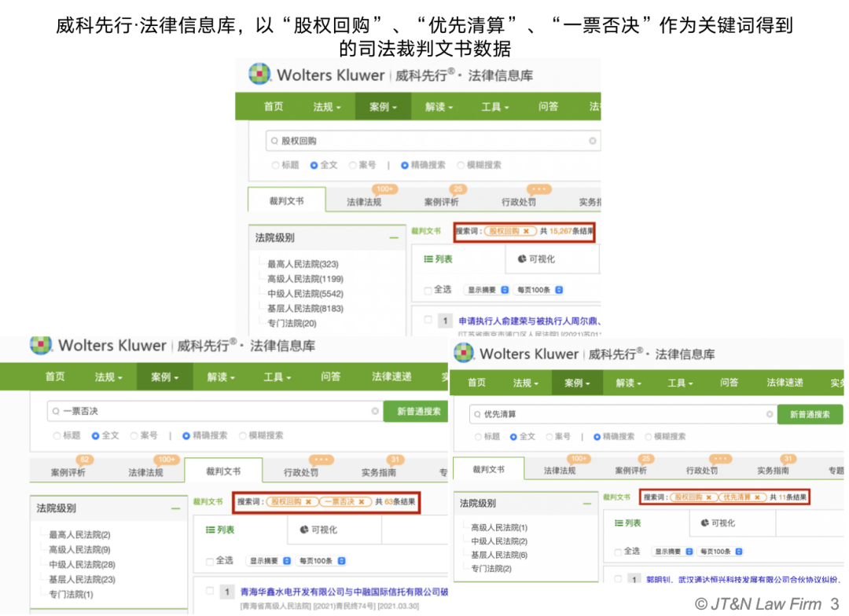
Task: Clear the 优先清算 search field with X icon
Action: click(x=770, y=414)
